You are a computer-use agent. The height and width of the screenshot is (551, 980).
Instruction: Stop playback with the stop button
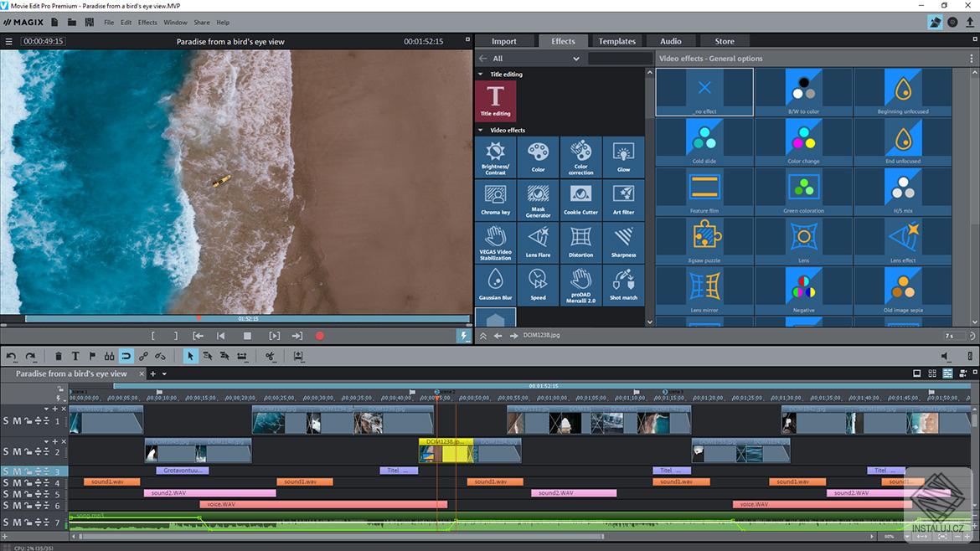click(x=245, y=335)
